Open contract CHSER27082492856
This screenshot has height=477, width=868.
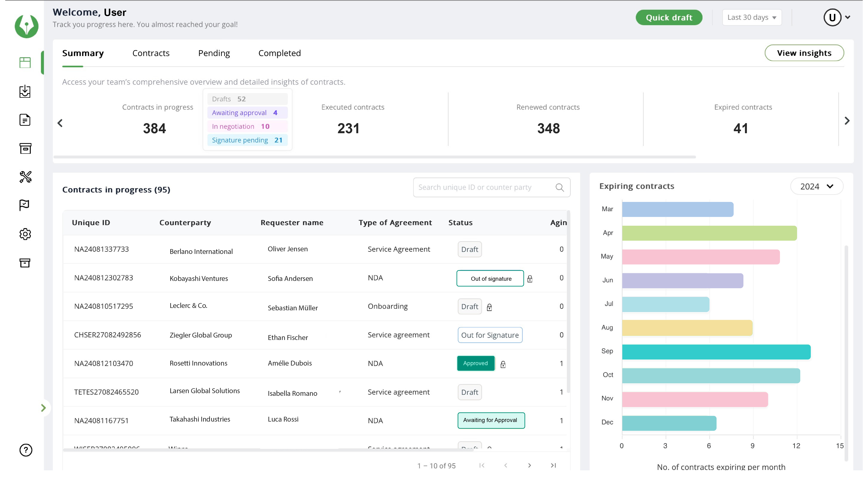[107, 335]
